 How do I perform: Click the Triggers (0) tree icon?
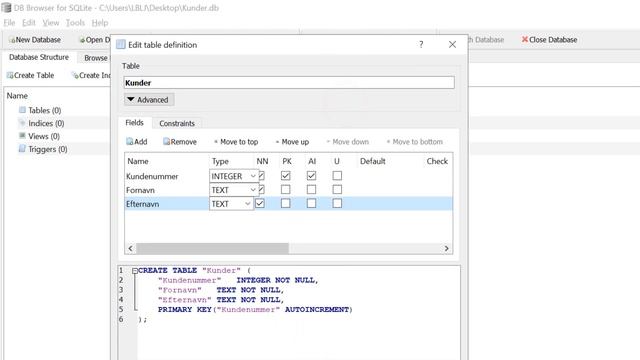22,149
